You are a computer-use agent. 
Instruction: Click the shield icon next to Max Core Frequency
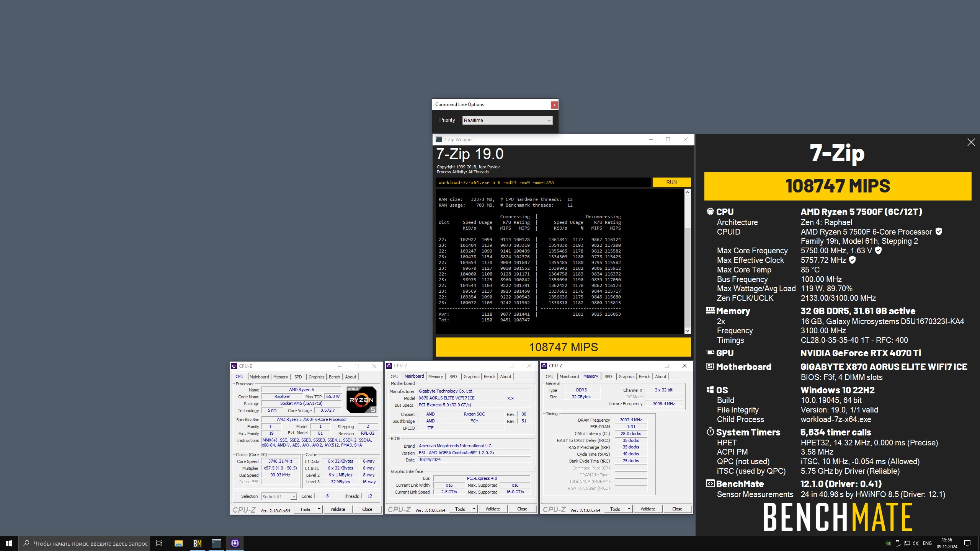pyautogui.click(x=879, y=251)
